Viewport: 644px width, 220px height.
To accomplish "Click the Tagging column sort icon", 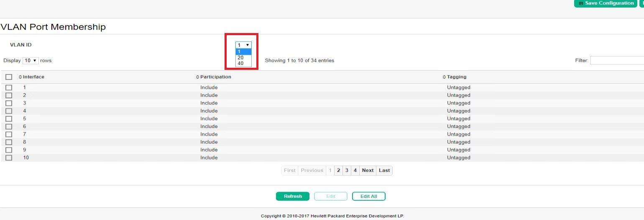I will coord(444,77).
